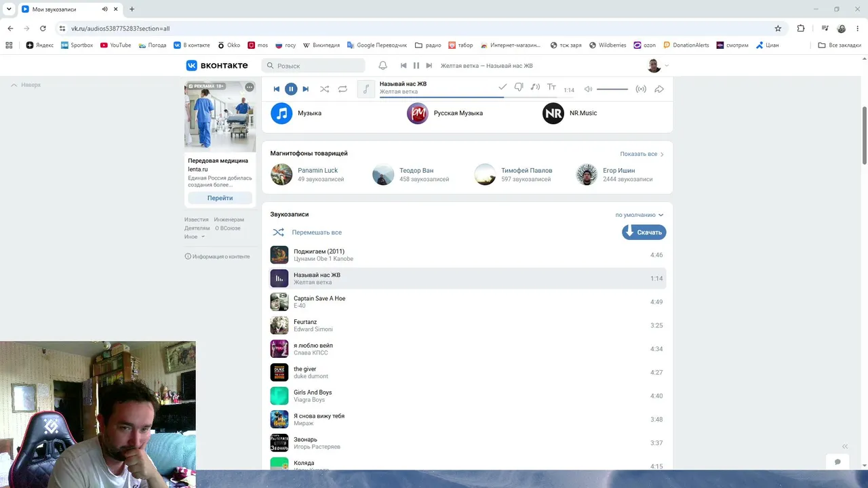Viewport: 868px width, 488px height.
Task: Select the playing row Называй нас ЖВ
Action: pyautogui.click(x=468, y=279)
